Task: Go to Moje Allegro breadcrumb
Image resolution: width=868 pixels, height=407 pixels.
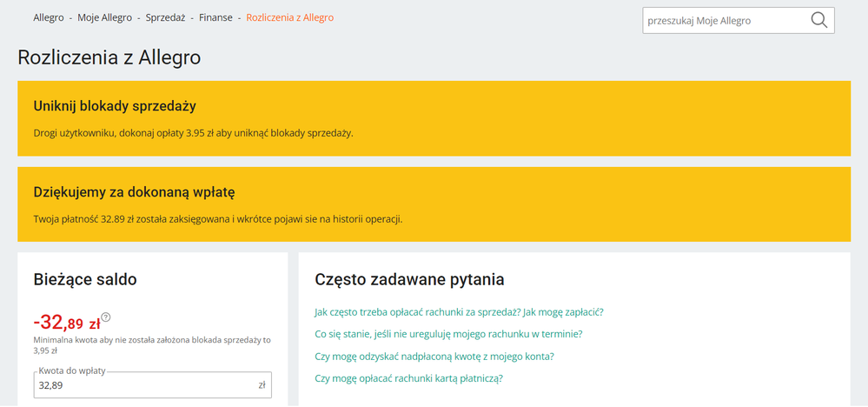Action: coord(104,17)
